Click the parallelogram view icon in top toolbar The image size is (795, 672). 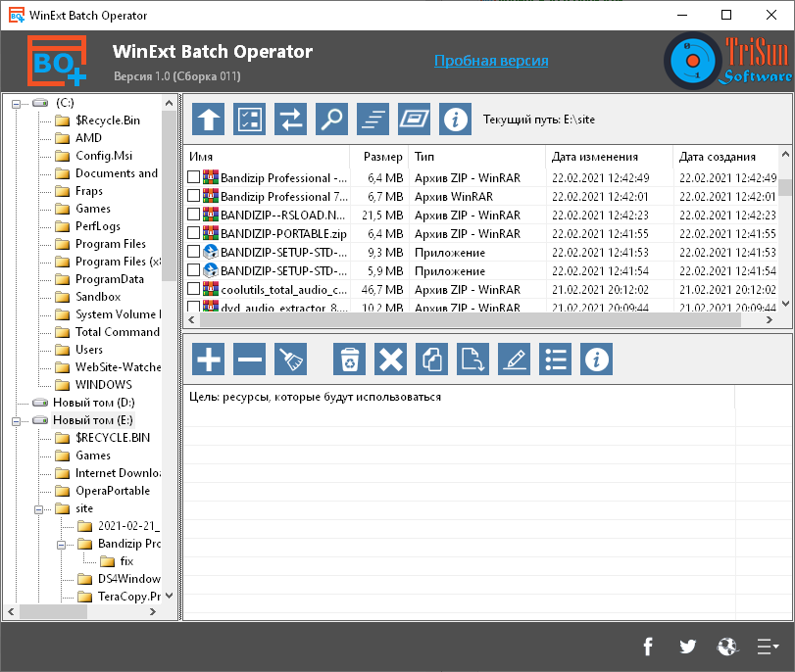[x=414, y=120]
